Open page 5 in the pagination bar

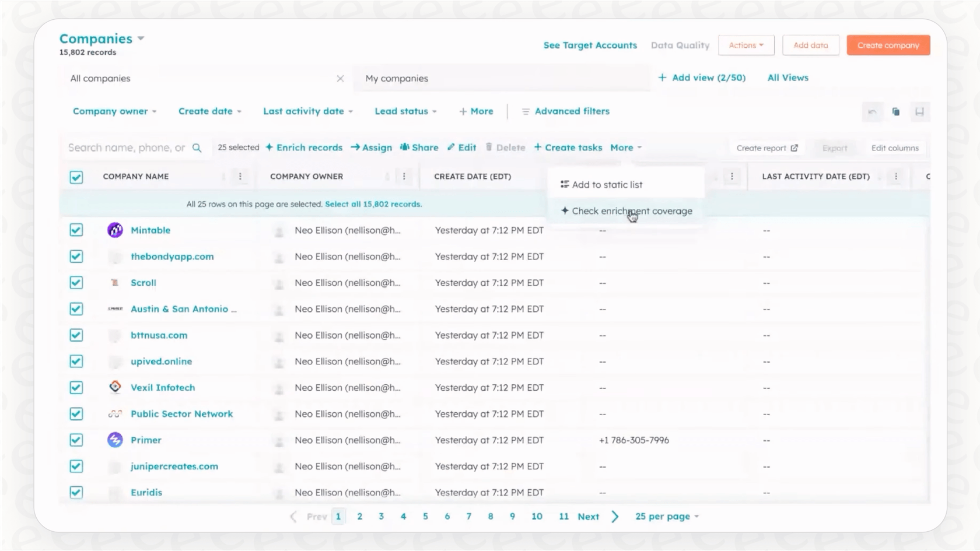[425, 516]
